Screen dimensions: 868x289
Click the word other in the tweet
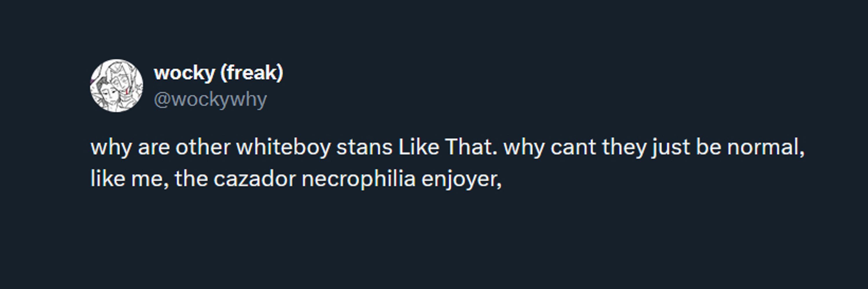point(203,147)
